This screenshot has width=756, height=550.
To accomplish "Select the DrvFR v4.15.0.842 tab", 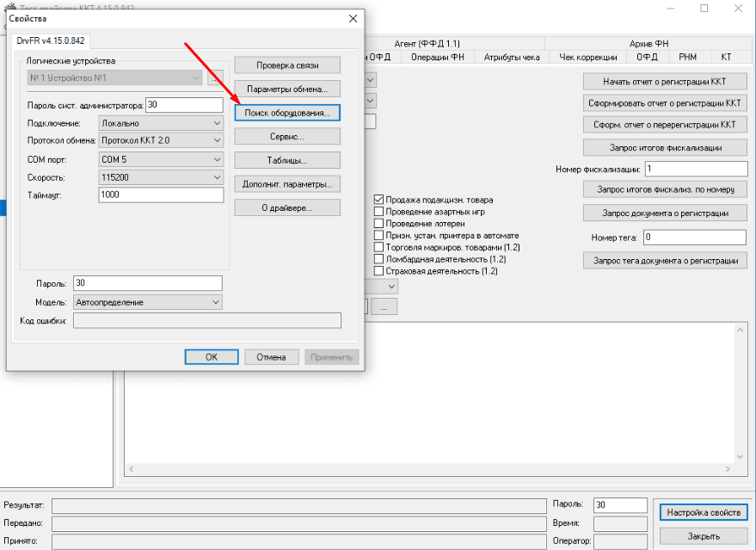I will click(x=52, y=41).
